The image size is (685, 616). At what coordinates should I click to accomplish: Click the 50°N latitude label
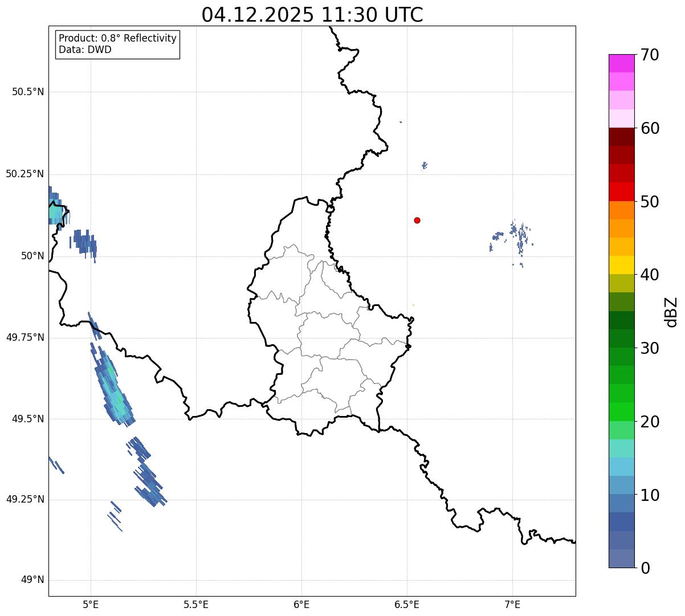32,256
